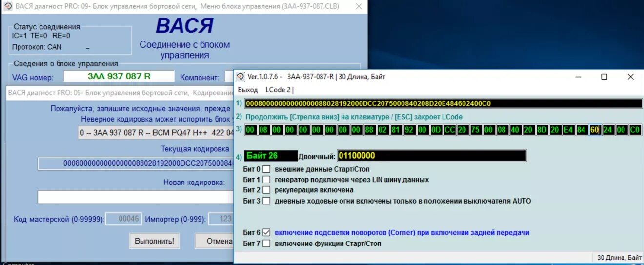Select byte cell 84 in byte row
The image size is (644, 265).
581,130
